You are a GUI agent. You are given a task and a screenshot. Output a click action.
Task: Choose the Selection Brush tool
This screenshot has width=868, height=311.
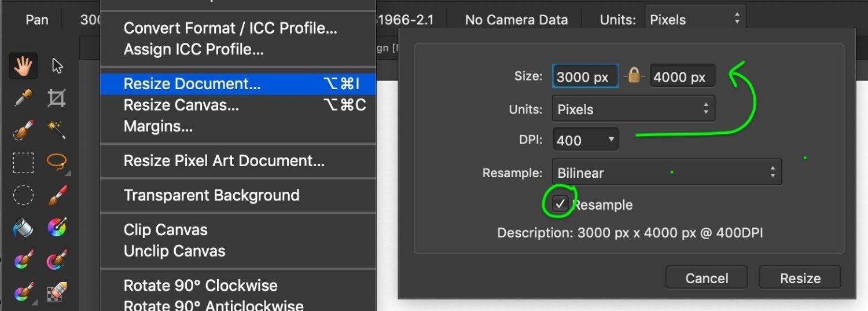(x=23, y=130)
